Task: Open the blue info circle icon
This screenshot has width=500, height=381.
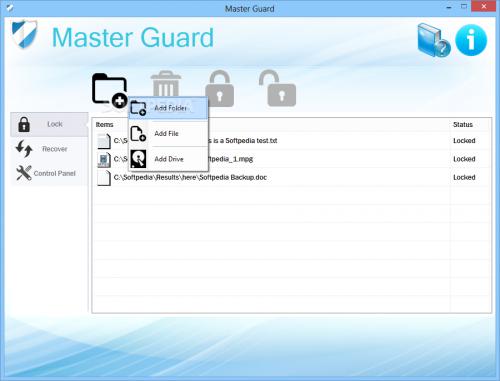Action: pos(471,40)
